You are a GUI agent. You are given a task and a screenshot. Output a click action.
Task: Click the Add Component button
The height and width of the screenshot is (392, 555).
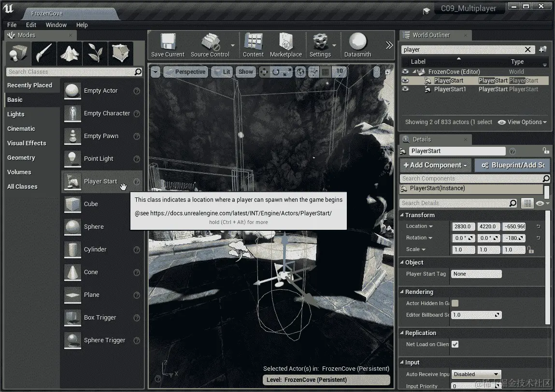tap(435, 165)
